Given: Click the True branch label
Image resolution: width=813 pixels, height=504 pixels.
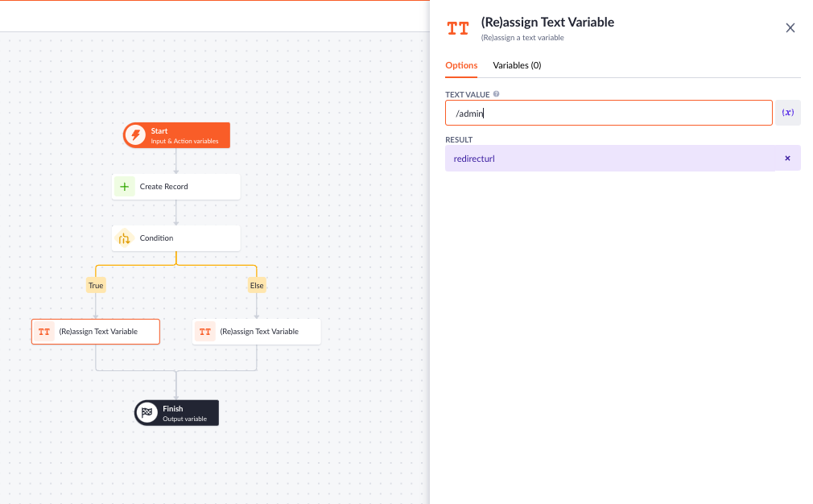Looking at the screenshot, I should coord(96,286).
